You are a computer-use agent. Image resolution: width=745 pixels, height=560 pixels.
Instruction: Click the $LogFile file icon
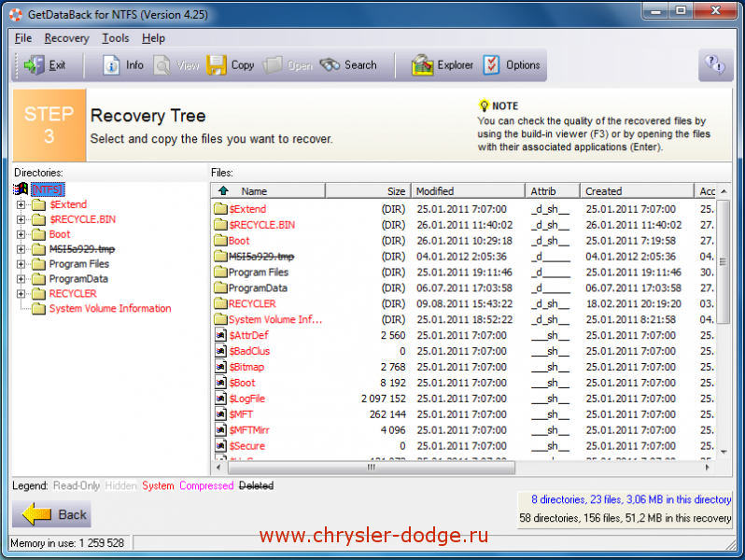click(220, 398)
